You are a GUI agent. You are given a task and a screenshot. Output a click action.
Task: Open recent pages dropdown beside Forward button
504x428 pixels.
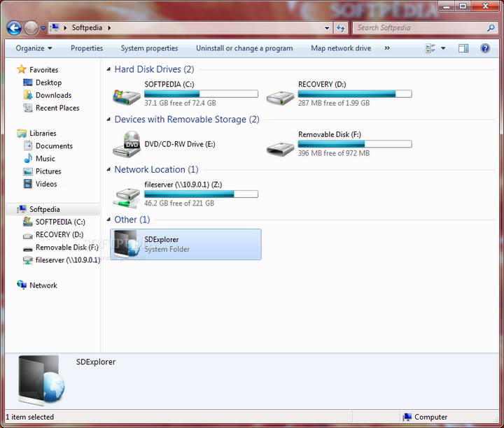point(43,28)
